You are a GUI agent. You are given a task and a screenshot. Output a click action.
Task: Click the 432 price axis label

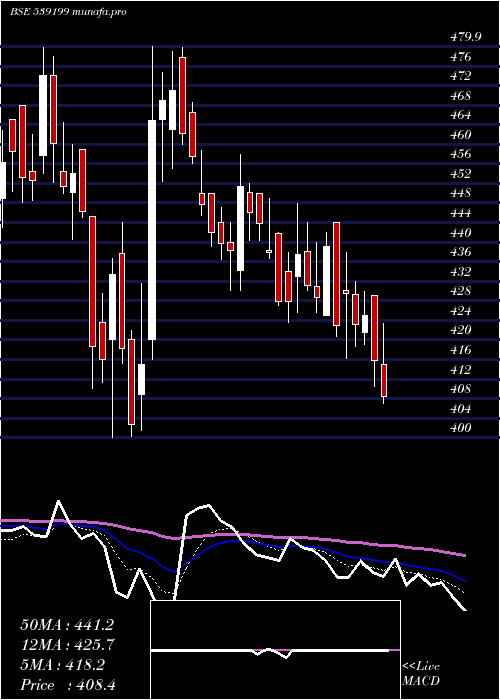click(460, 271)
